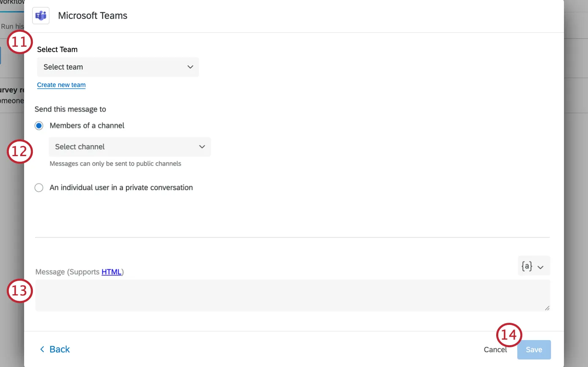This screenshot has width=588, height=367.
Task: Switch to the Run history tab
Action: (x=12, y=26)
